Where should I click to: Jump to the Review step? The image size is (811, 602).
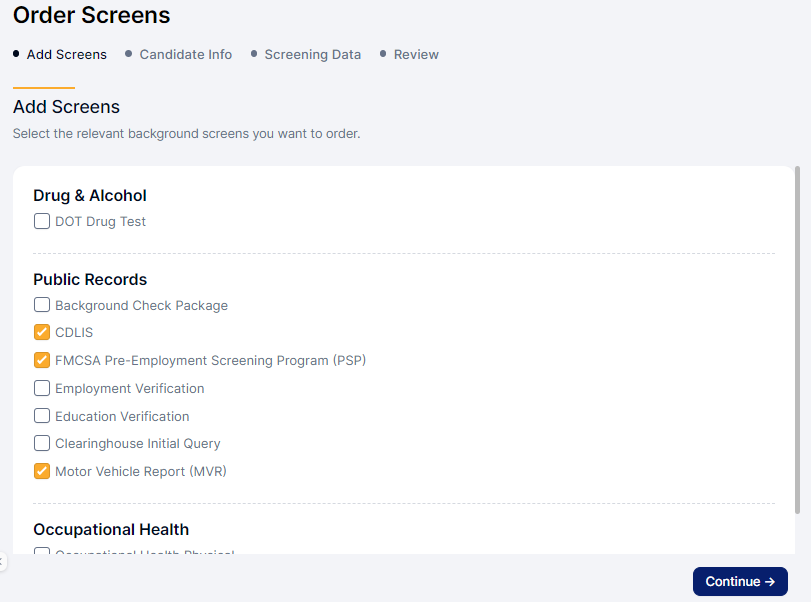[x=416, y=55]
